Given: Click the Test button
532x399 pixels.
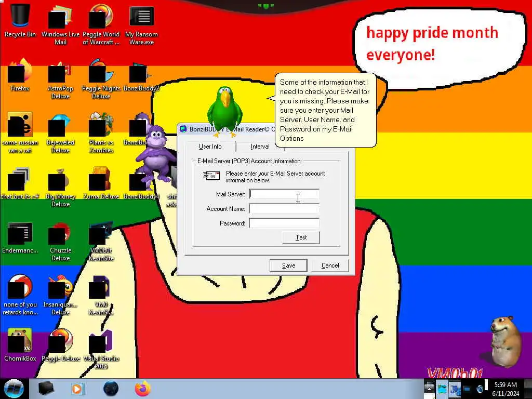Looking at the screenshot, I should tap(301, 237).
